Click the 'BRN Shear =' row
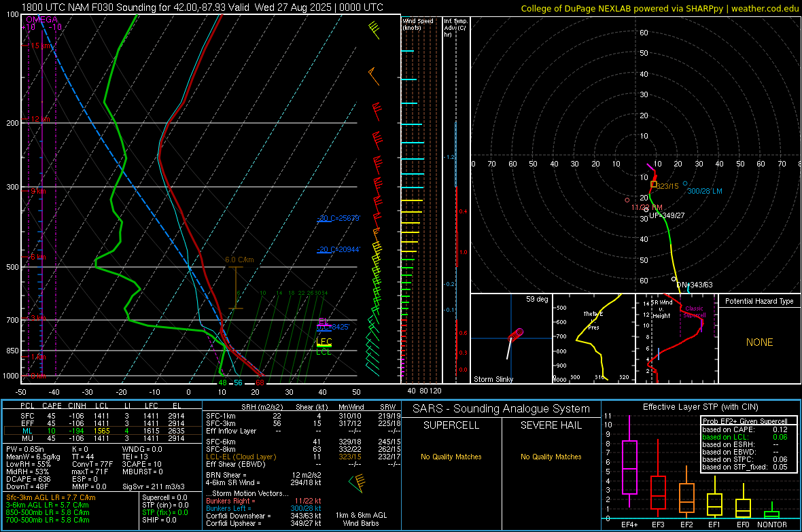 (264, 475)
